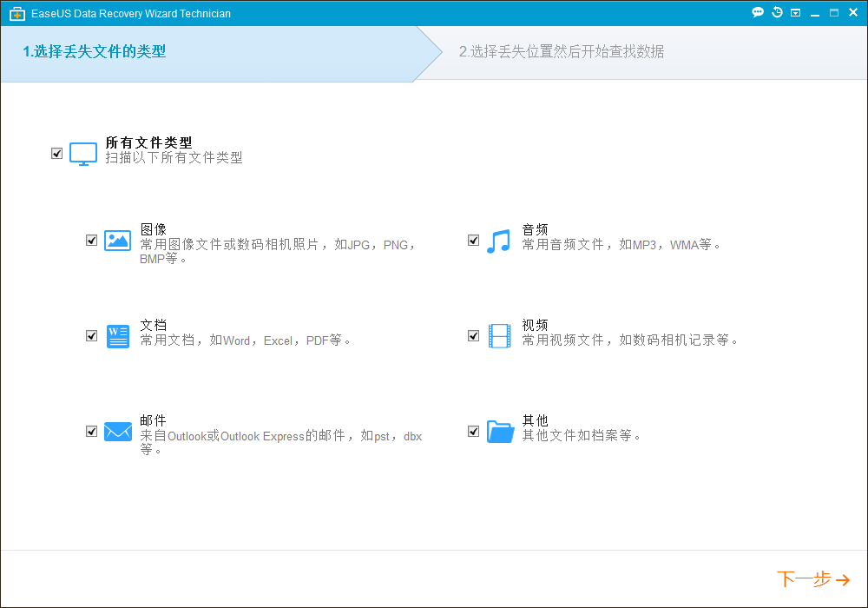Click the image (图像) picture icon

tap(117, 241)
